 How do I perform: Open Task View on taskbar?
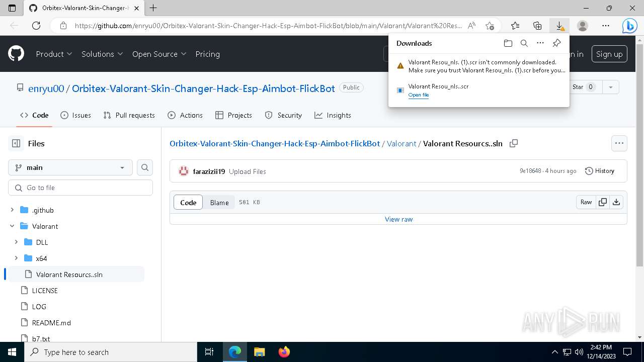(209, 352)
